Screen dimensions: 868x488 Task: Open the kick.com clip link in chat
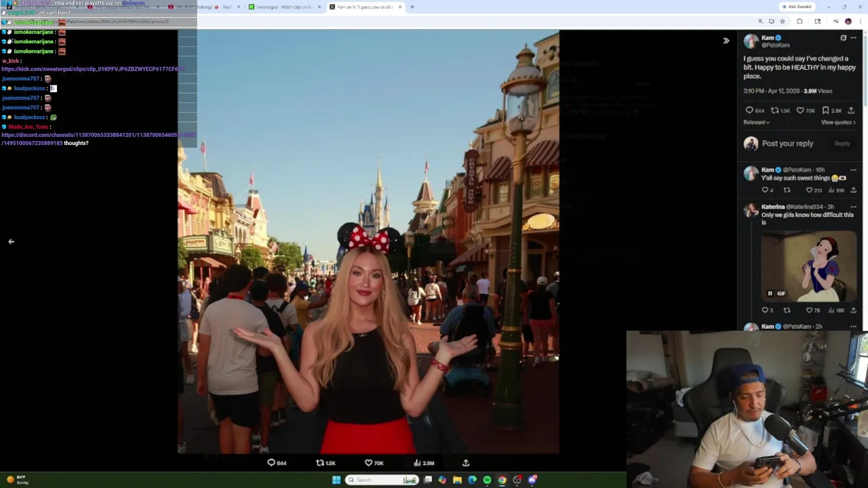pos(92,69)
